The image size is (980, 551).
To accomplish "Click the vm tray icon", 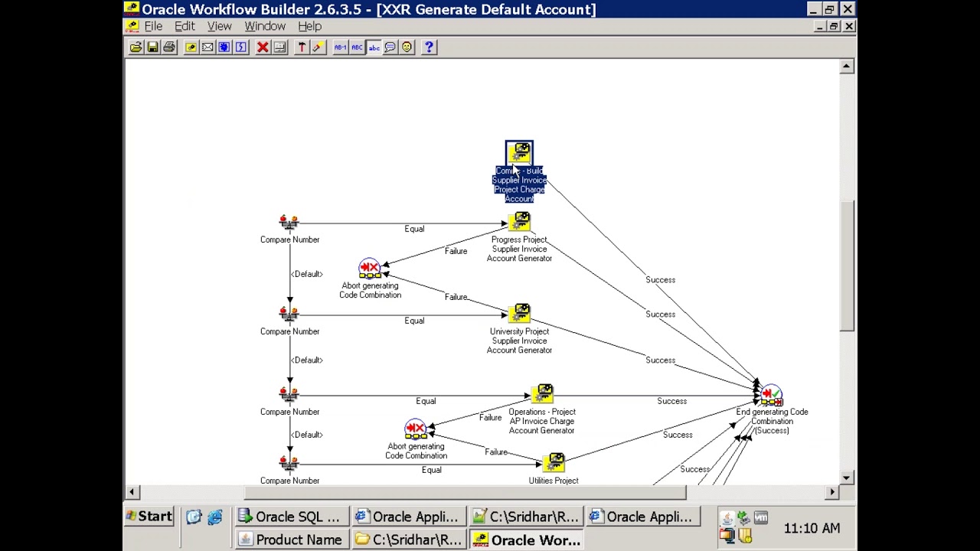I will click(760, 518).
